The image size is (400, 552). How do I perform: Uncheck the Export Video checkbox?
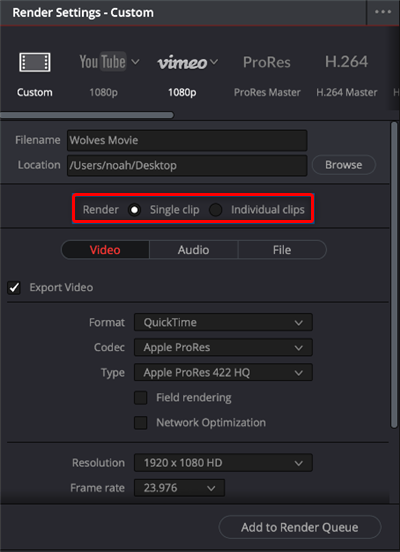pyautogui.click(x=14, y=288)
